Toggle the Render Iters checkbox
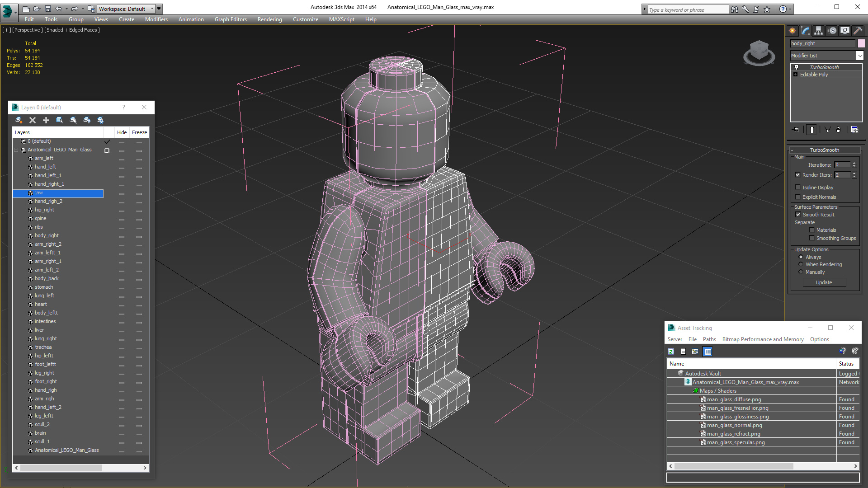This screenshot has width=868, height=488. coord(798,175)
